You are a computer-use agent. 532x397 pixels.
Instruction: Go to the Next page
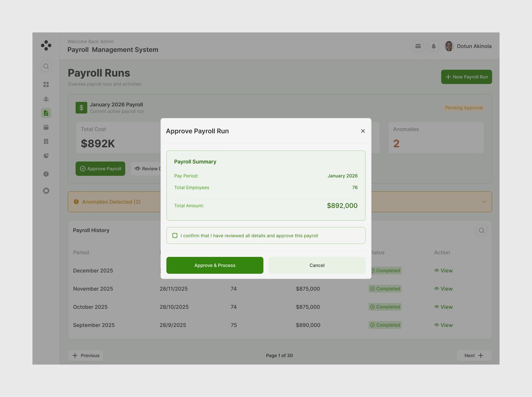pos(474,355)
